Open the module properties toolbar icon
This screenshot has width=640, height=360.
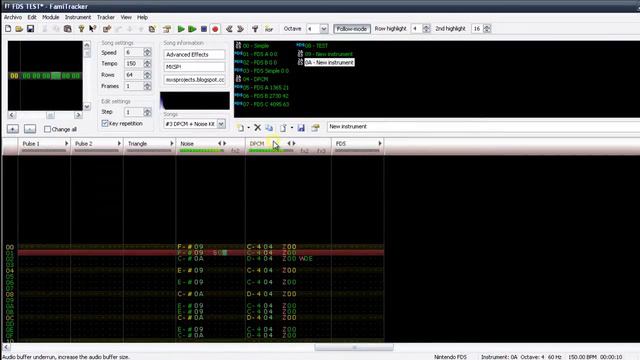click(x=167, y=29)
